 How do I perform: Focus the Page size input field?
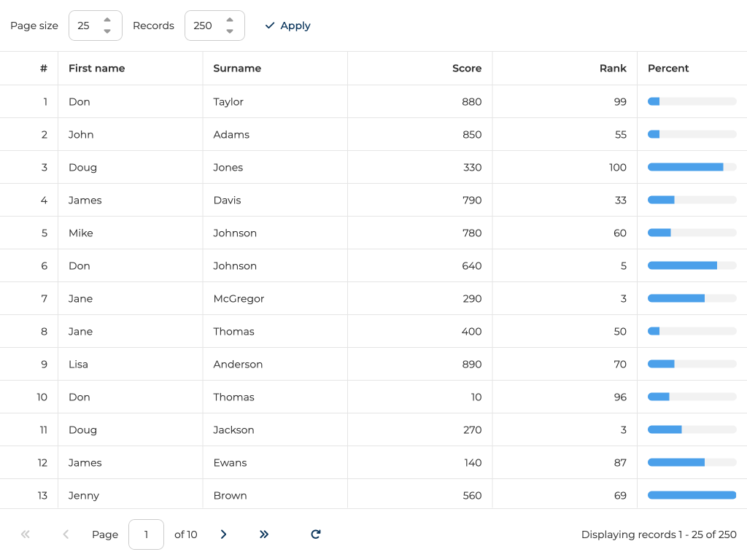click(85, 26)
